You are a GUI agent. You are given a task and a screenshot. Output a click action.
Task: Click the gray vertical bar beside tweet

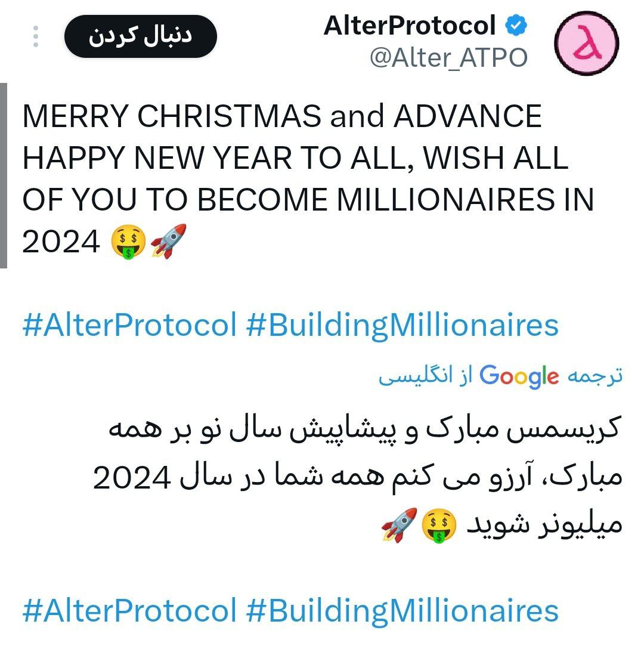point(4,175)
